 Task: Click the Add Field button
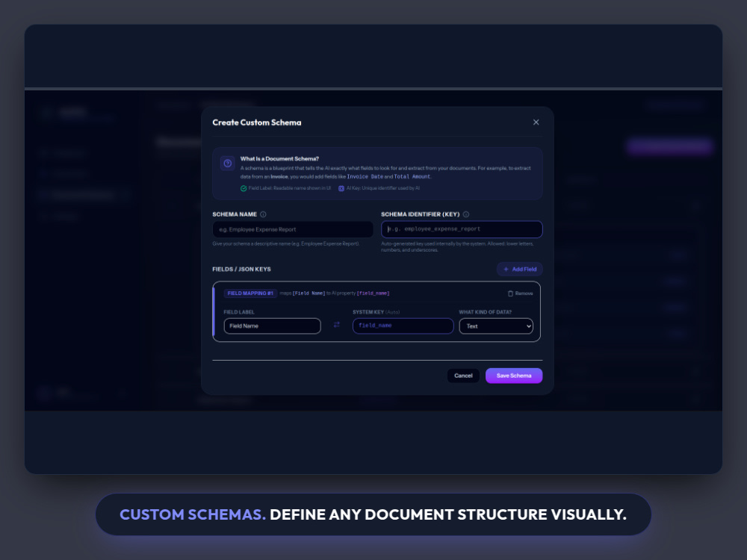point(520,269)
